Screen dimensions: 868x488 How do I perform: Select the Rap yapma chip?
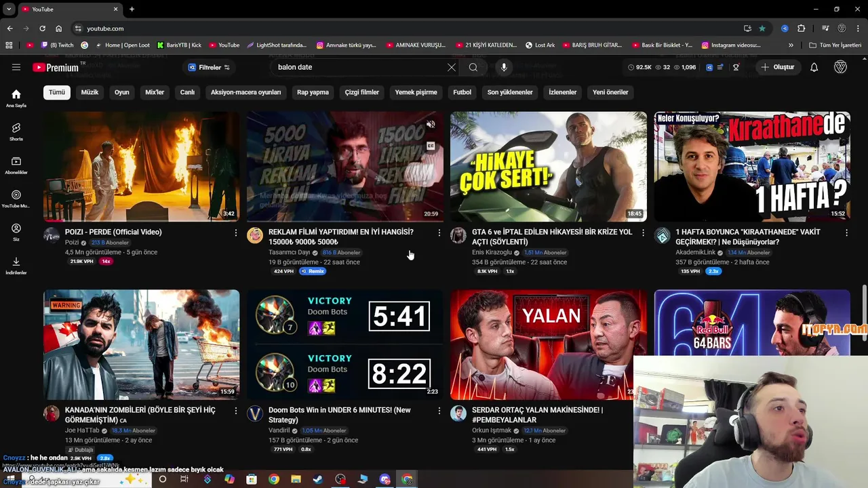(x=313, y=92)
